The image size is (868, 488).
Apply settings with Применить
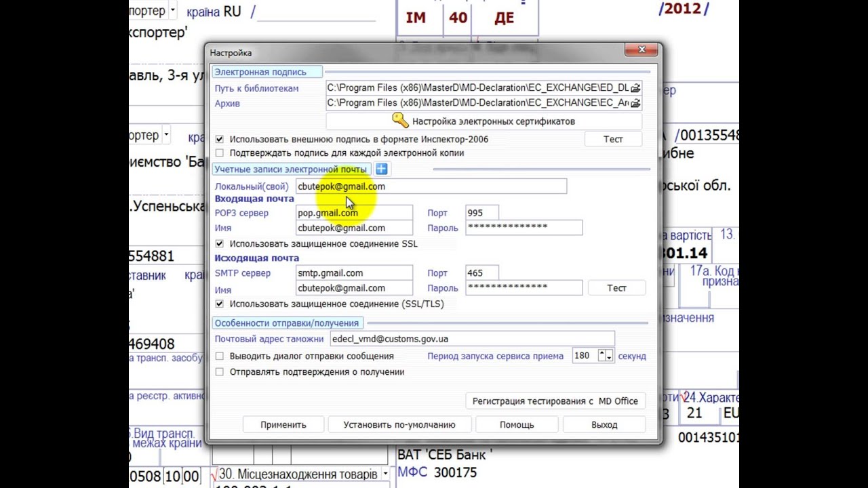click(x=283, y=425)
